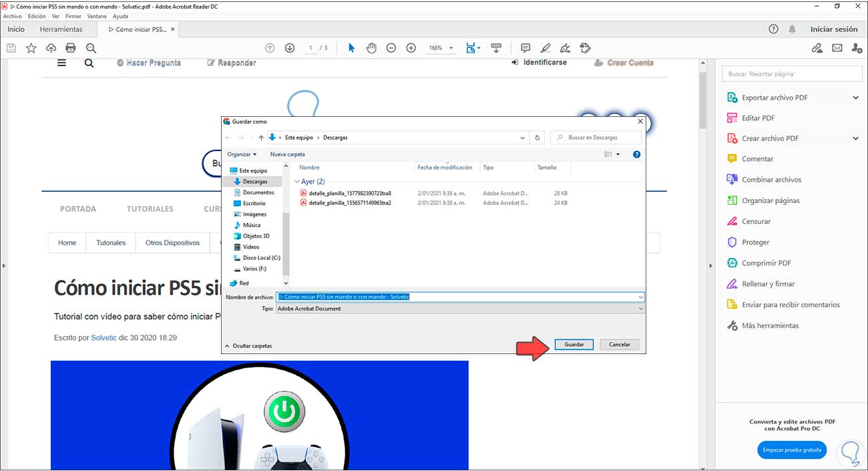Screen dimensions: 868x471
Task: Open the Edición menu
Action: point(37,16)
